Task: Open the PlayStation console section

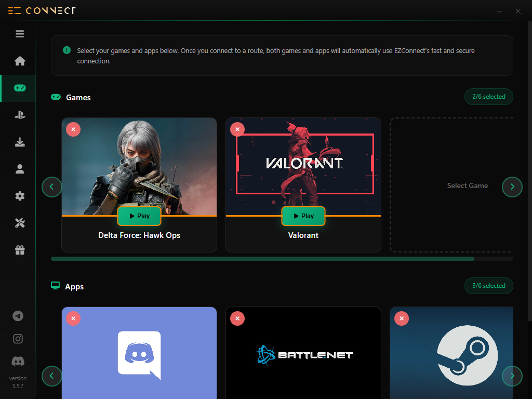Action: 20,115
